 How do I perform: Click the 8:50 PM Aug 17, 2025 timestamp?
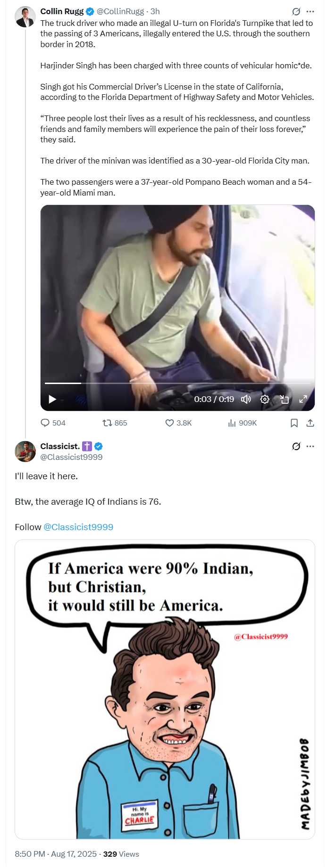[56, 854]
